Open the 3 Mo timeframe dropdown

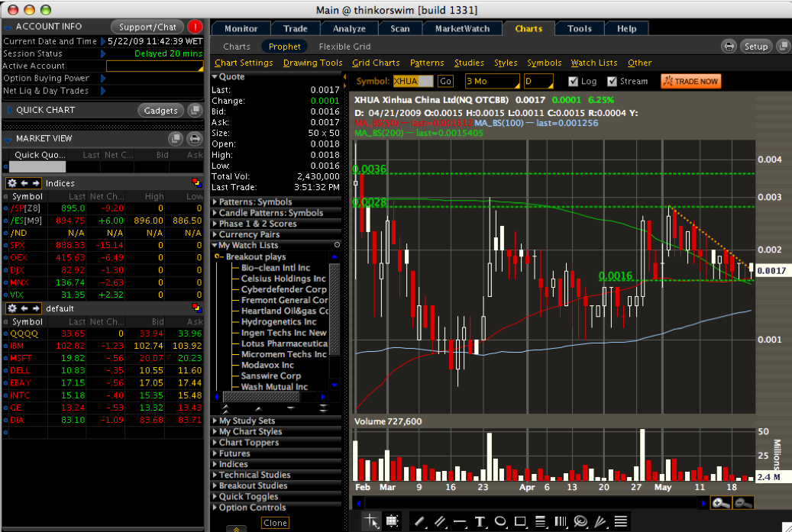(x=493, y=81)
